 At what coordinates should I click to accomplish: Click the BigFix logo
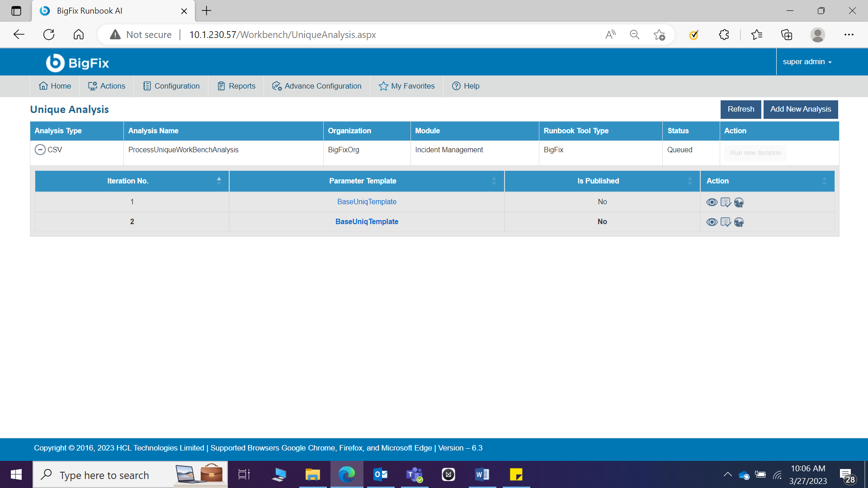78,63
